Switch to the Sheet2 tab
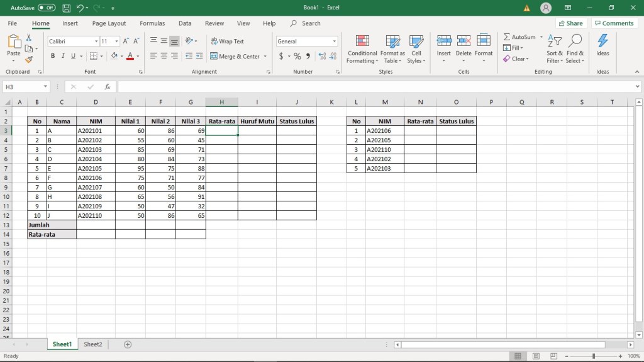The image size is (644, 362). 92,344
